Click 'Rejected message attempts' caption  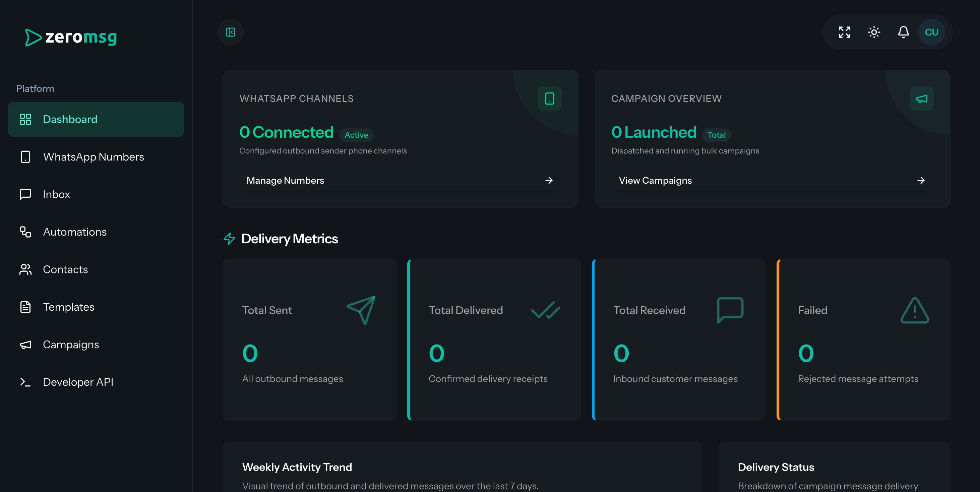click(858, 379)
